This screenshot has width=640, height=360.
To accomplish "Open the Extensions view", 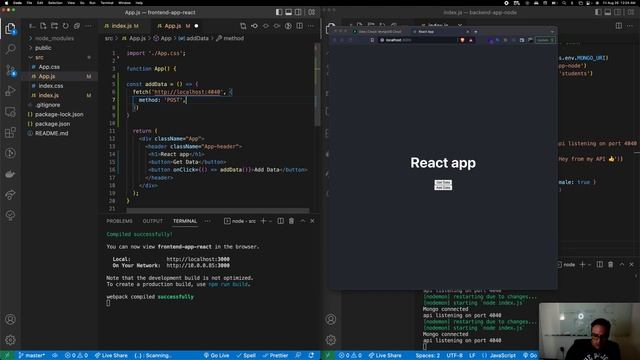I will pos(10,132).
